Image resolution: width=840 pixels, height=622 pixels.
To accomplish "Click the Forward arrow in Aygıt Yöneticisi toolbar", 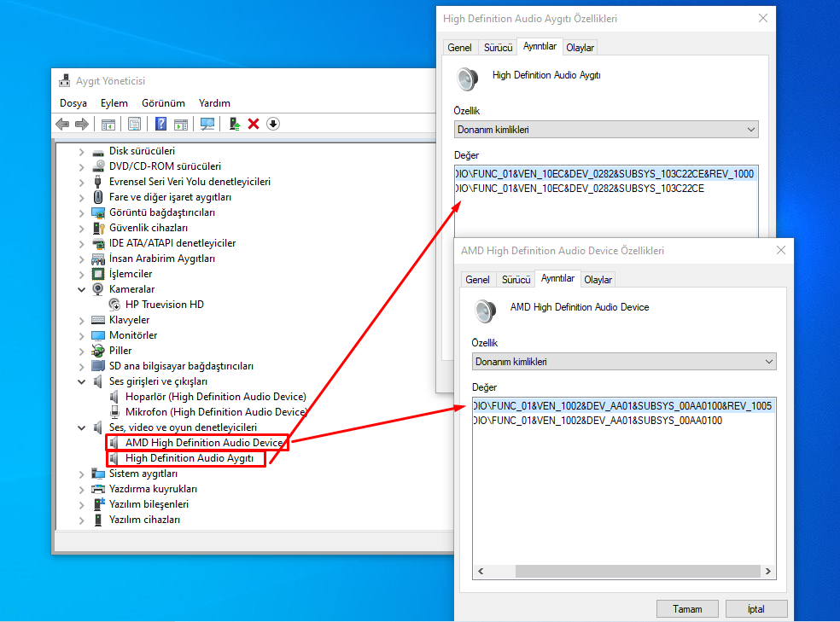I will pyautogui.click(x=82, y=125).
